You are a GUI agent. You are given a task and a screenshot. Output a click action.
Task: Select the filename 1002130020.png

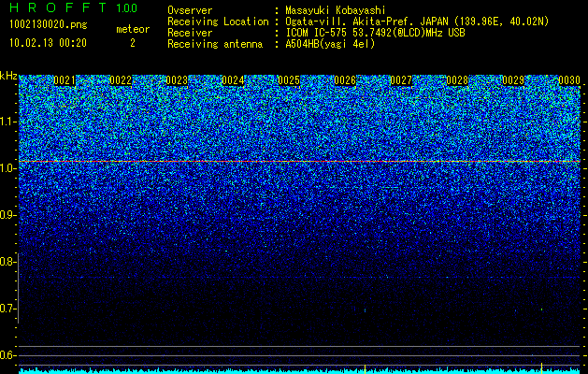point(49,24)
